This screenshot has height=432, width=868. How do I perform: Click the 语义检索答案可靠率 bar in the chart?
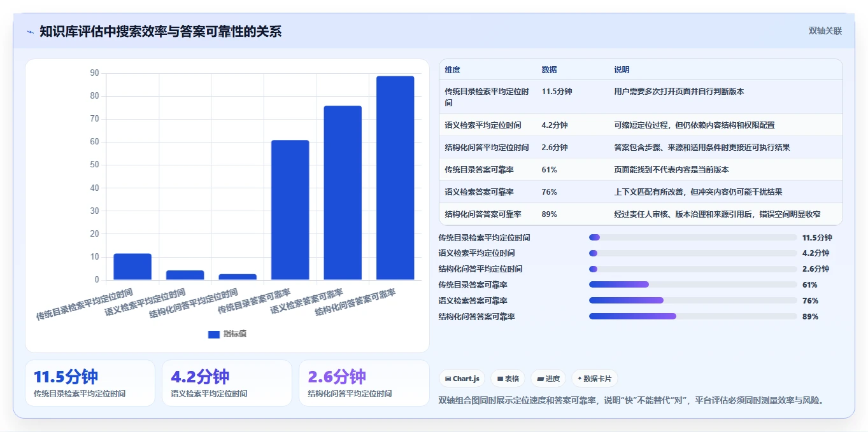point(343,193)
